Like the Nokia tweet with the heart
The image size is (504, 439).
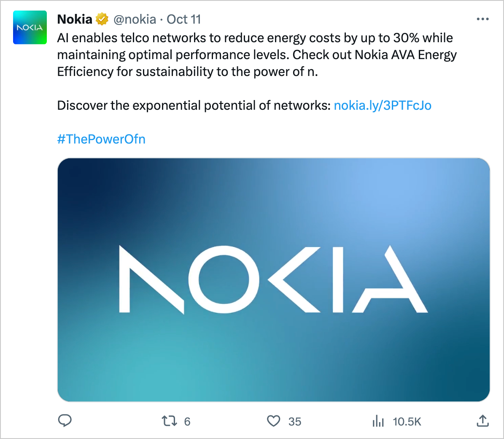[274, 421]
